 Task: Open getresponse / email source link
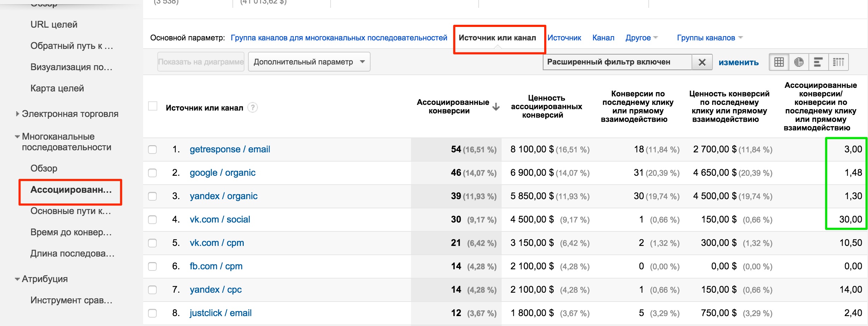230,149
